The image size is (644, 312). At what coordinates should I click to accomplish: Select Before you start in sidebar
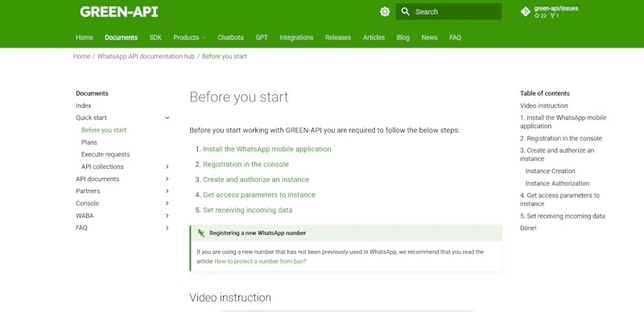click(x=104, y=130)
